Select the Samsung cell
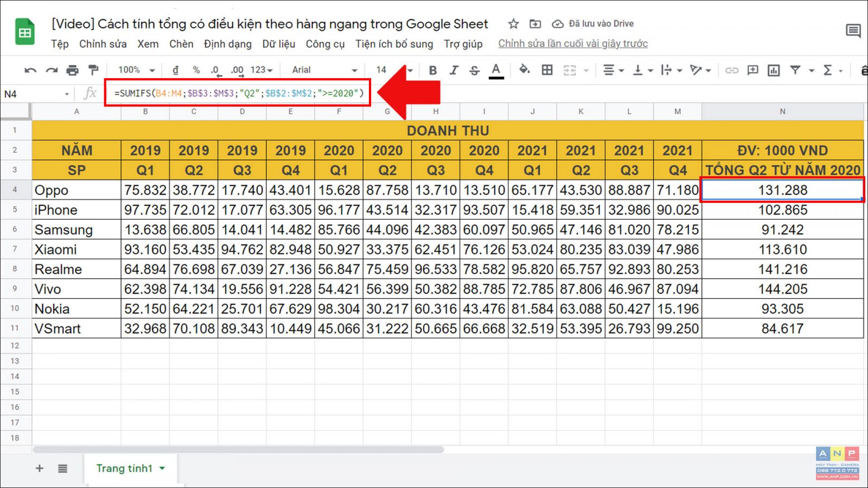Viewport: 868px width, 488px height. tap(76, 229)
